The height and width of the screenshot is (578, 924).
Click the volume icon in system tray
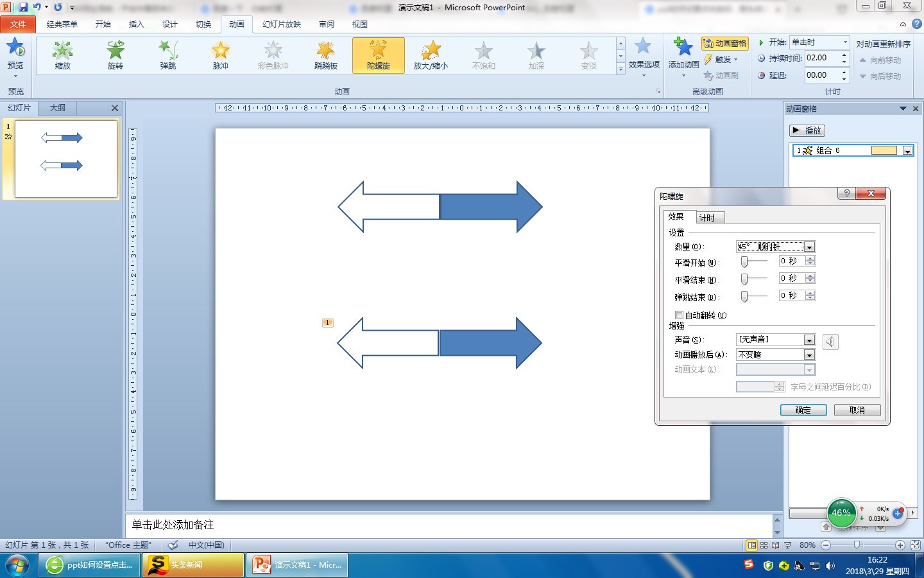pos(830,566)
